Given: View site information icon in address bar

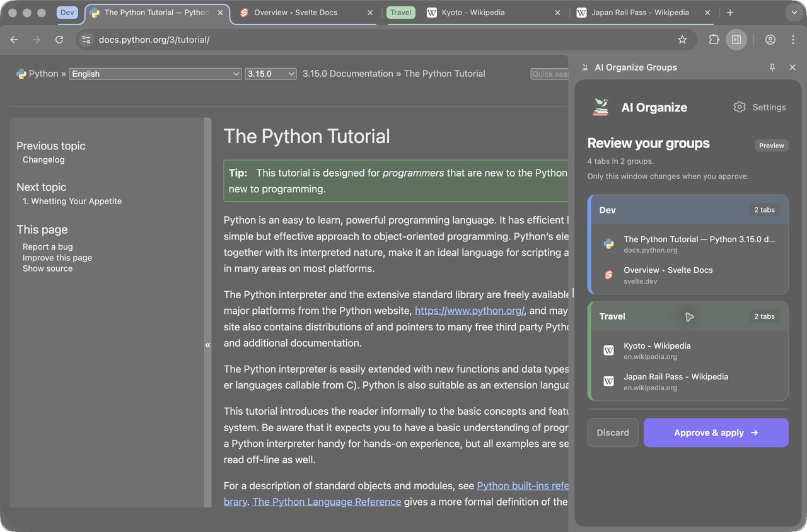Looking at the screenshot, I should (x=86, y=40).
